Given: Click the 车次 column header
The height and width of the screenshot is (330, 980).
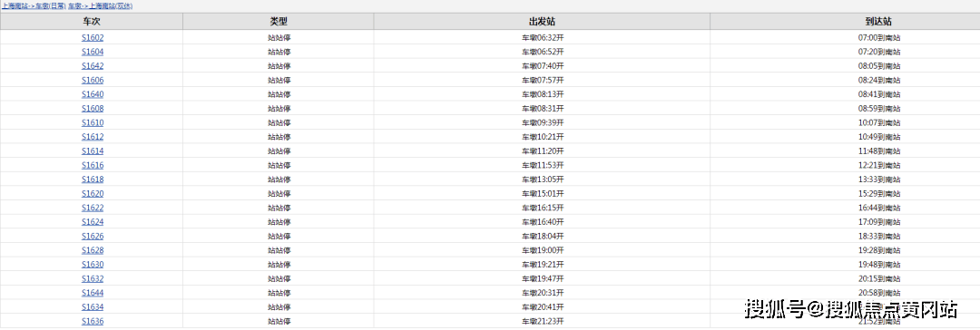Looking at the screenshot, I should pos(92,21).
